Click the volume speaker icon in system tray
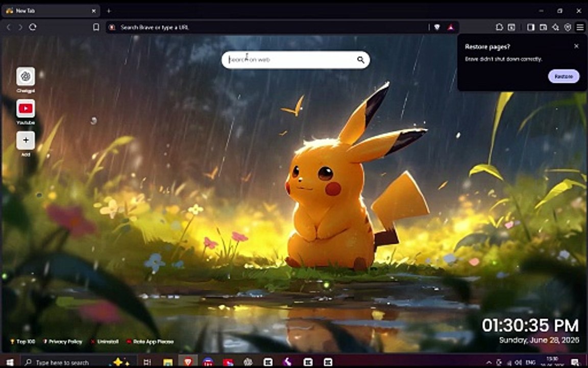Screen dimensions: 588x368 pyautogui.click(x=518, y=362)
